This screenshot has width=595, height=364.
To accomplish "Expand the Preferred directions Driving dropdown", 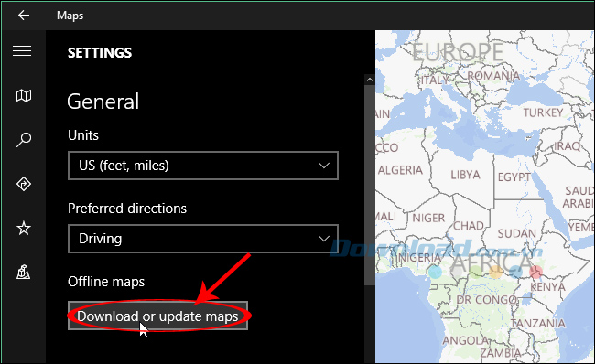I will point(203,239).
